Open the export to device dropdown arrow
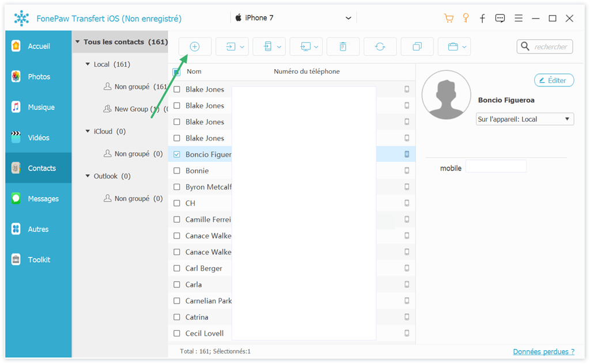Image resolution: width=590 pixels, height=364 pixels. pyautogui.click(x=279, y=47)
